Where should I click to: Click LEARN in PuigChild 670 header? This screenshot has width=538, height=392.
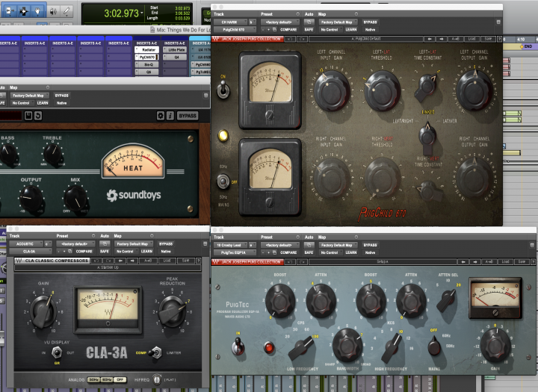click(x=351, y=30)
